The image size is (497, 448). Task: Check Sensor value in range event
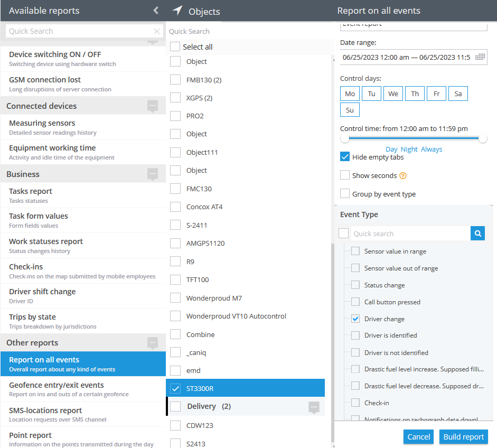[355, 251]
